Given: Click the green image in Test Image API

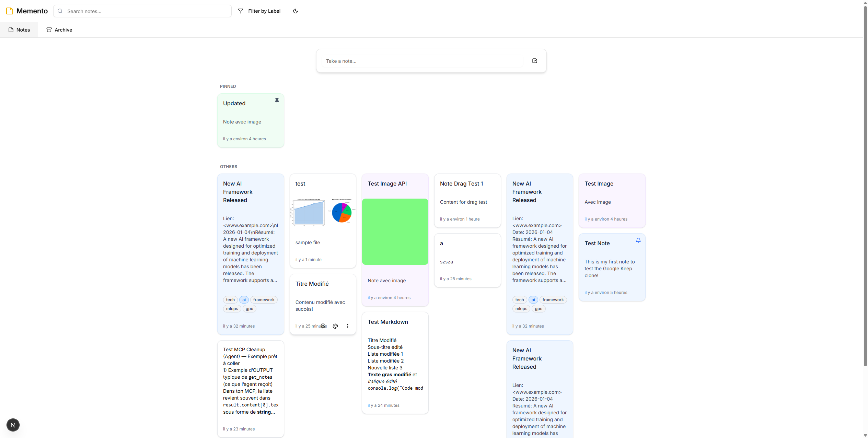Looking at the screenshot, I should [x=395, y=232].
